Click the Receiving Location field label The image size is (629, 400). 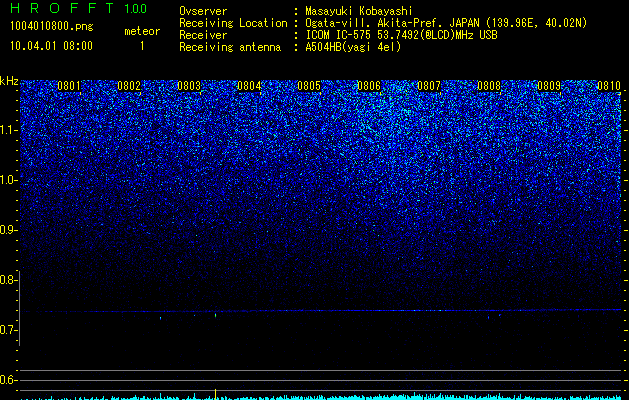pyautogui.click(x=233, y=23)
